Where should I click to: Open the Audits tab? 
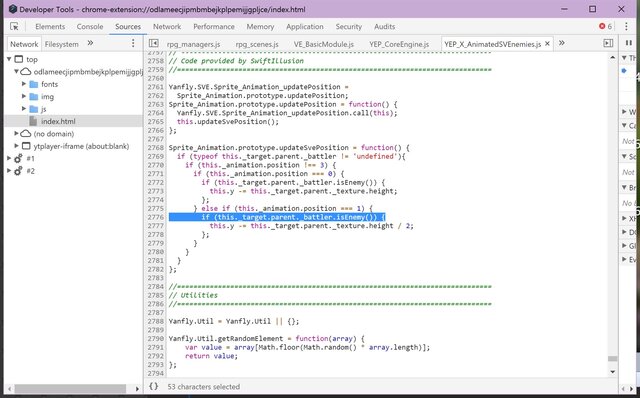pos(384,27)
